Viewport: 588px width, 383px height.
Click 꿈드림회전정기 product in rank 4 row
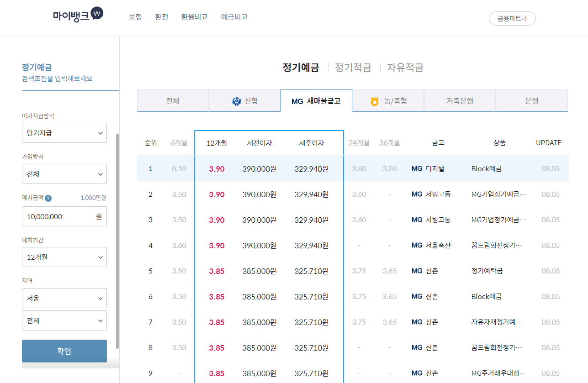pos(497,246)
